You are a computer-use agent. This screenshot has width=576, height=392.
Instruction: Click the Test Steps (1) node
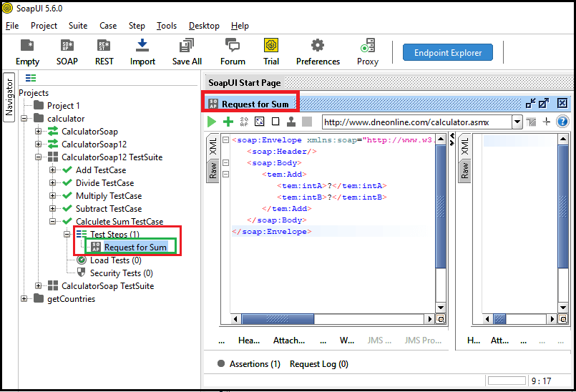coord(114,234)
